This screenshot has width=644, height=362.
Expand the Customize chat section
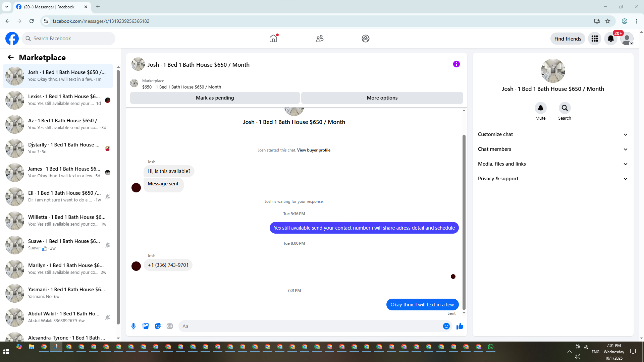tap(553, 134)
